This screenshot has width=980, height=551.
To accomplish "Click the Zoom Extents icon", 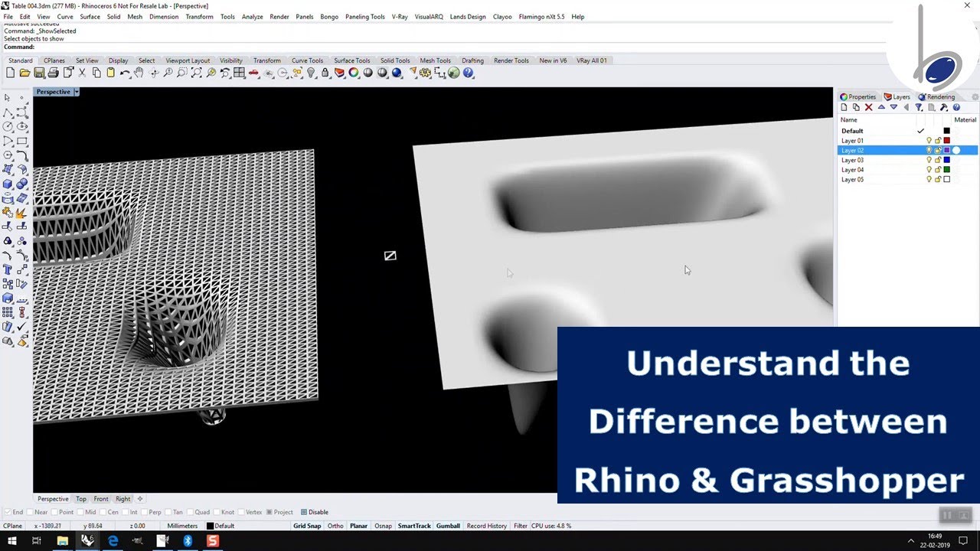I will (x=196, y=73).
